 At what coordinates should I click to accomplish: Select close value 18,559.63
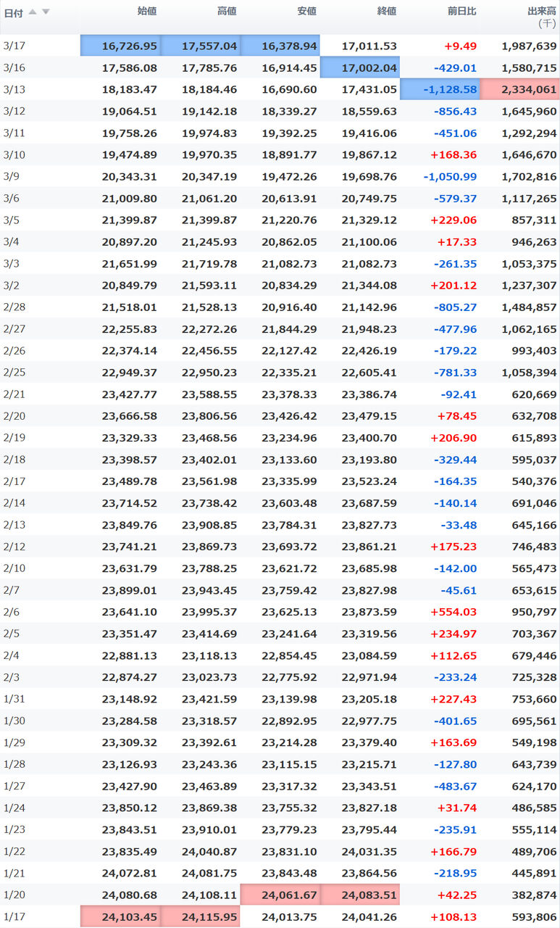pos(369,111)
